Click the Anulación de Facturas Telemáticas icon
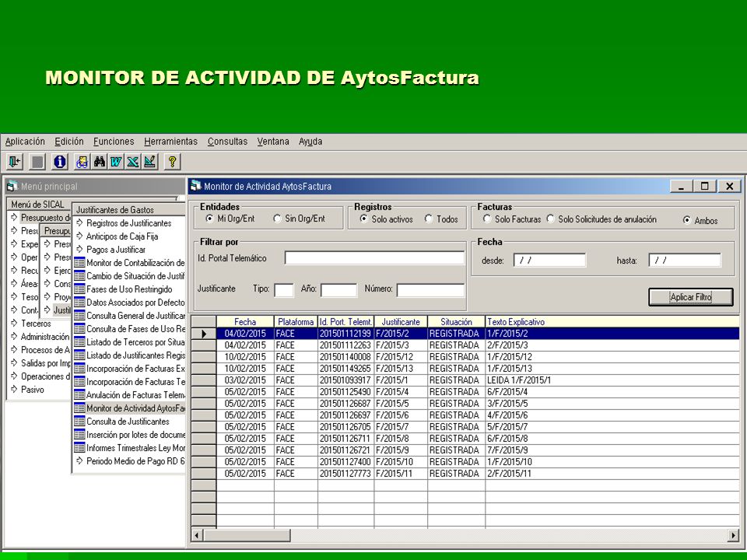This screenshot has width=747, height=560. click(79, 395)
